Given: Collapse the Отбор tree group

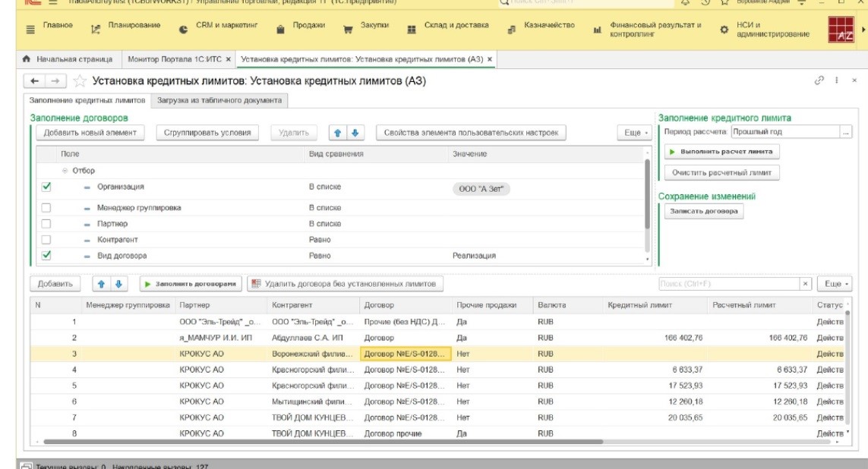Looking at the screenshot, I should (65, 171).
